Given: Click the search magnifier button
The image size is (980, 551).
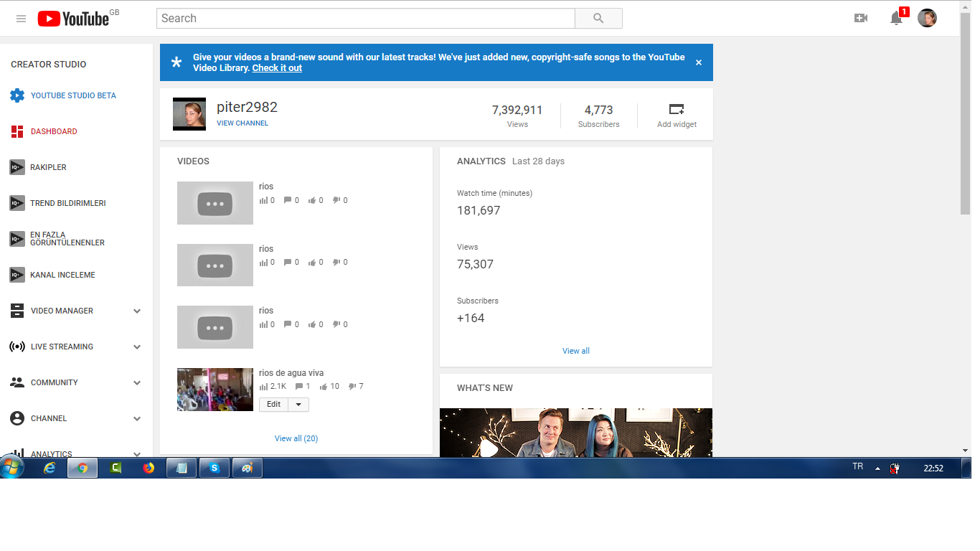Looking at the screenshot, I should (598, 19).
